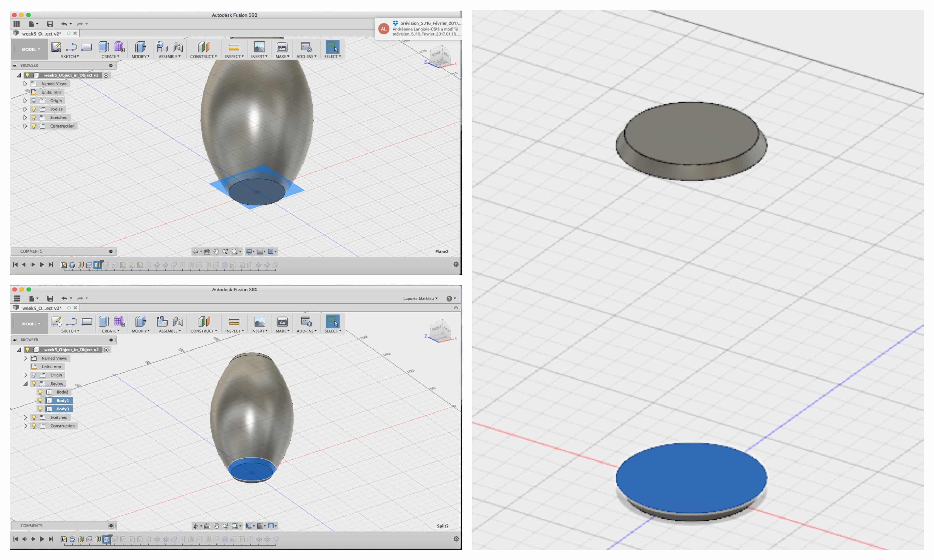
Task: Choose the Create Form tool in lower window
Action: click(x=119, y=321)
